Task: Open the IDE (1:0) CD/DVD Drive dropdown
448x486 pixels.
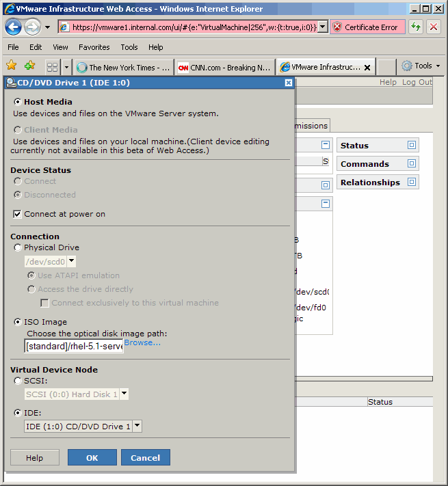Action: pyautogui.click(x=137, y=426)
